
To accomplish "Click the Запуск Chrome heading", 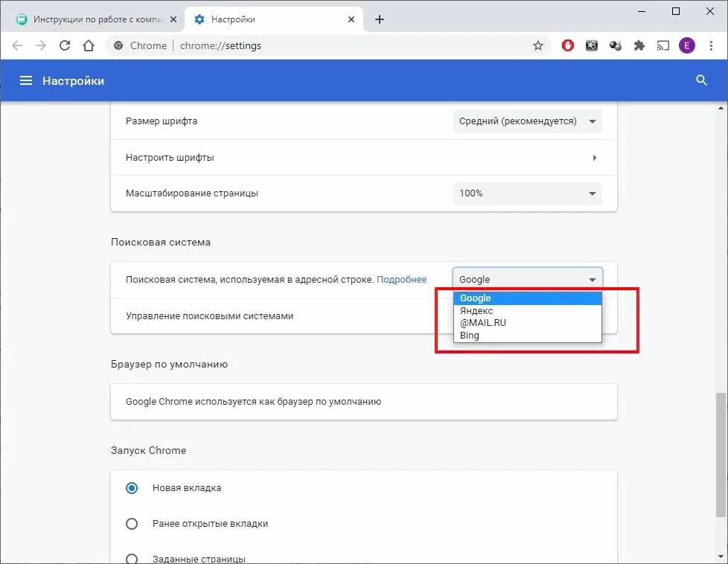I will 149,450.
